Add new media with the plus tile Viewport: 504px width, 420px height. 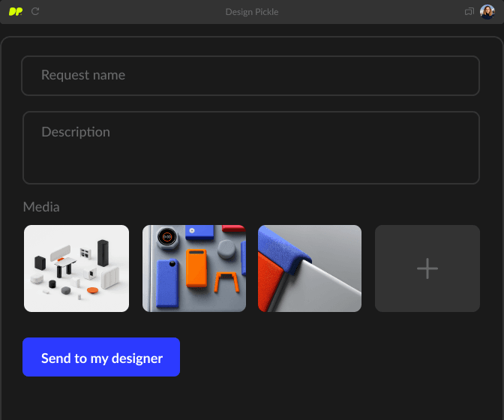pyautogui.click(x=427, y=268)
